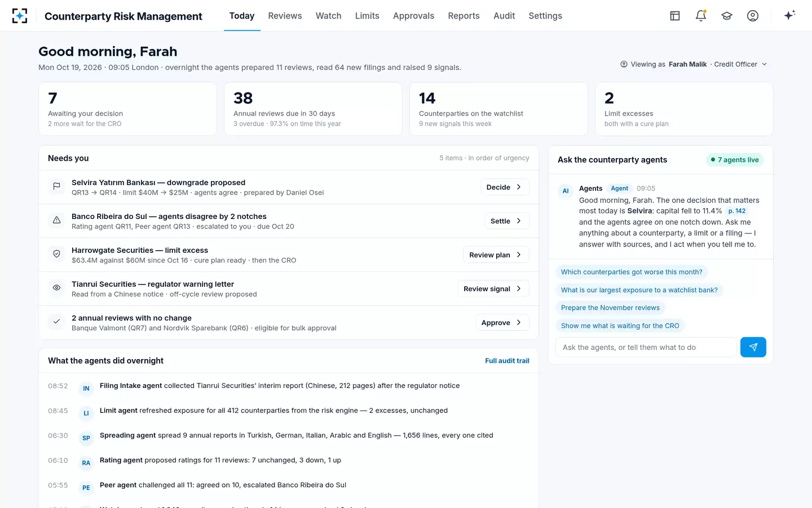The height and width of the screenshot is (508, 812).
Task: Click Review plan for Harrowgate Securities
Action: (496, 255)
